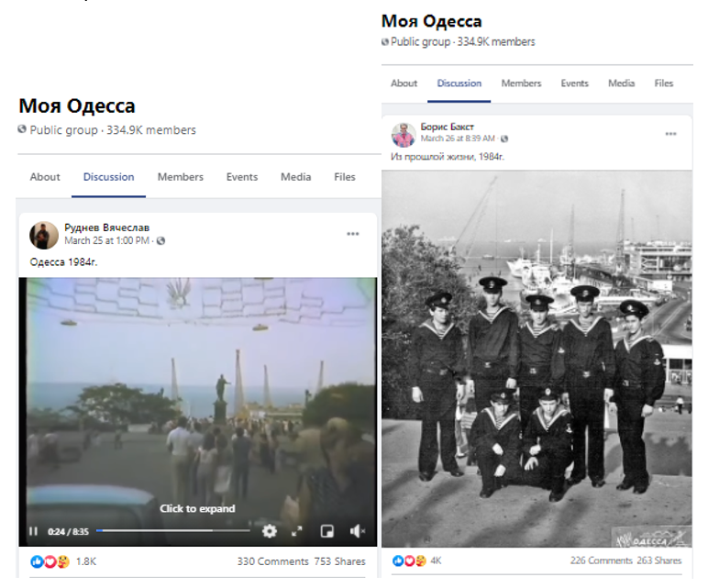This screenshot has height=588, width=708.
Task: Open options menu on Борис Бакст post
Action: coord(671,134)
